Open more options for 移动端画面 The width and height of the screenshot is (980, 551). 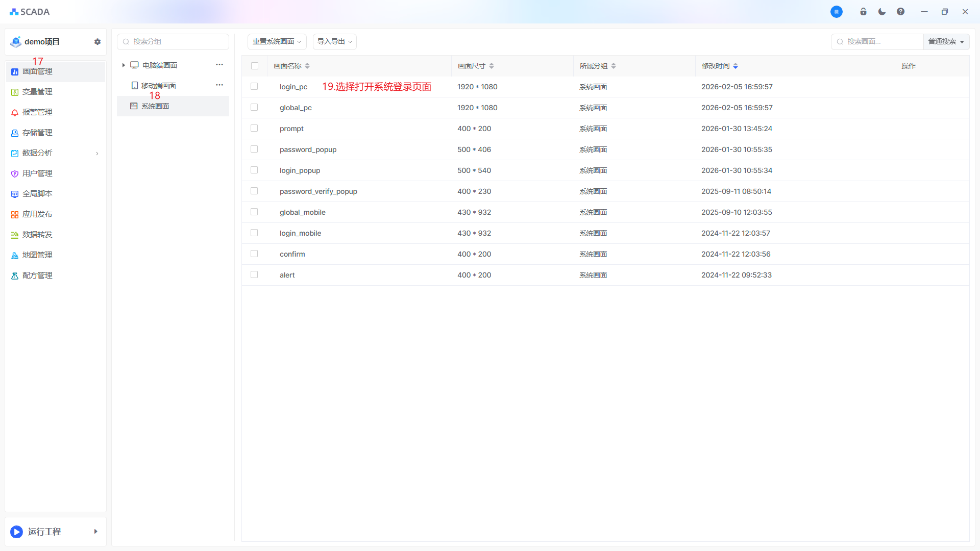coord(219,85)
